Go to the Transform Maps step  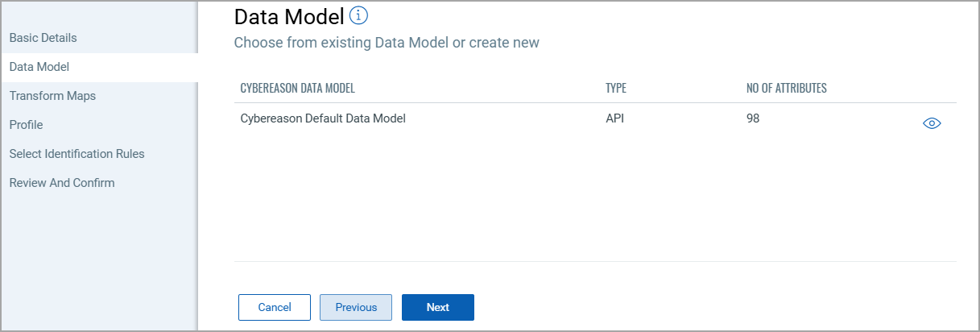pos(52,96)
